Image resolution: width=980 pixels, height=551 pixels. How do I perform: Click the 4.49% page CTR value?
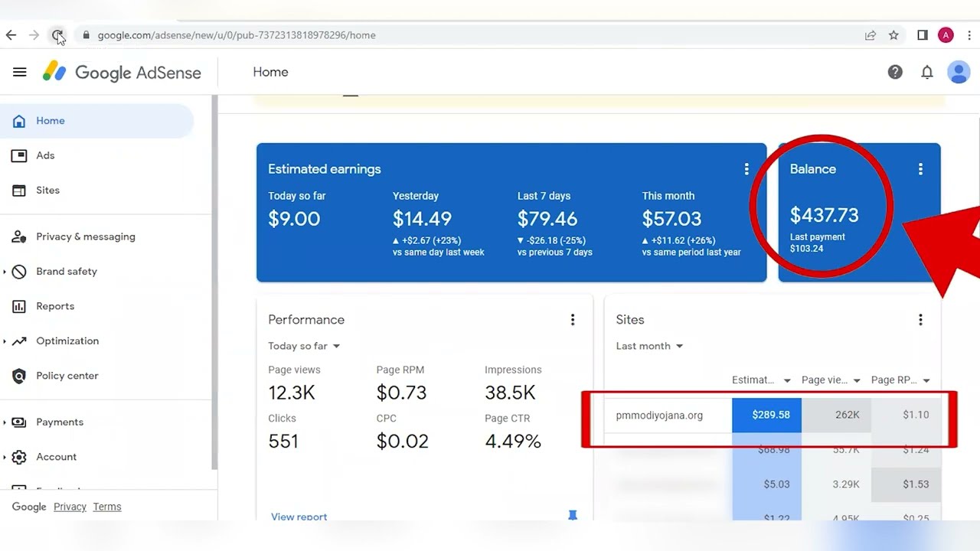pos(513,442)
